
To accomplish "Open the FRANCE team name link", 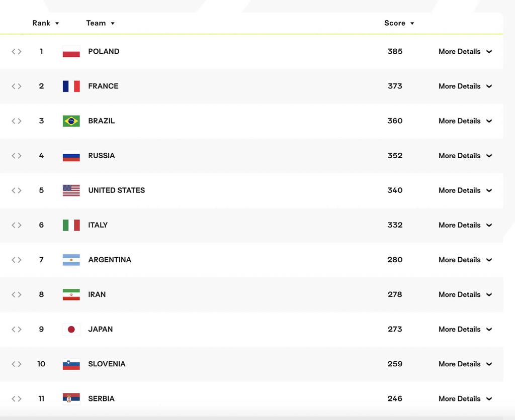I will (x=103, y=86).
